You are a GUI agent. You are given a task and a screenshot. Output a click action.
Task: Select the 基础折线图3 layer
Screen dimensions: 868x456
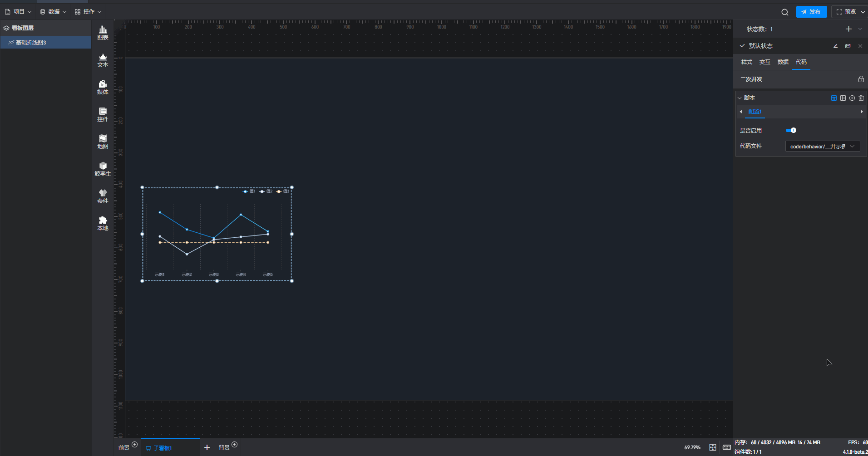click(x=45, y=42)
